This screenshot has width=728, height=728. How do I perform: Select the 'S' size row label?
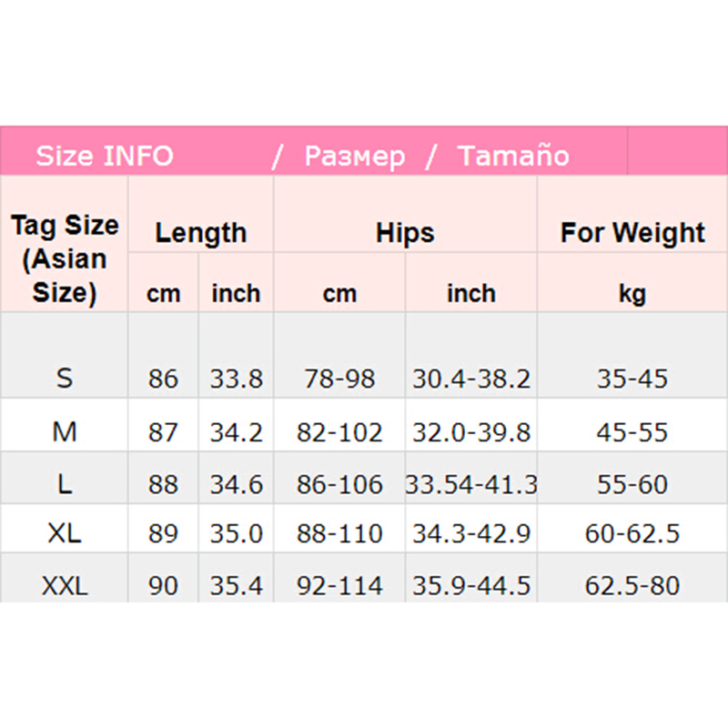pos(65,378)
